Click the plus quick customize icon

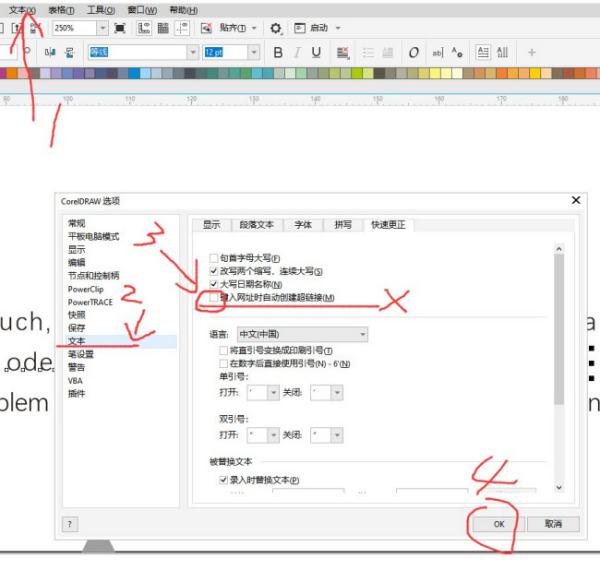(x=532, y=52)
